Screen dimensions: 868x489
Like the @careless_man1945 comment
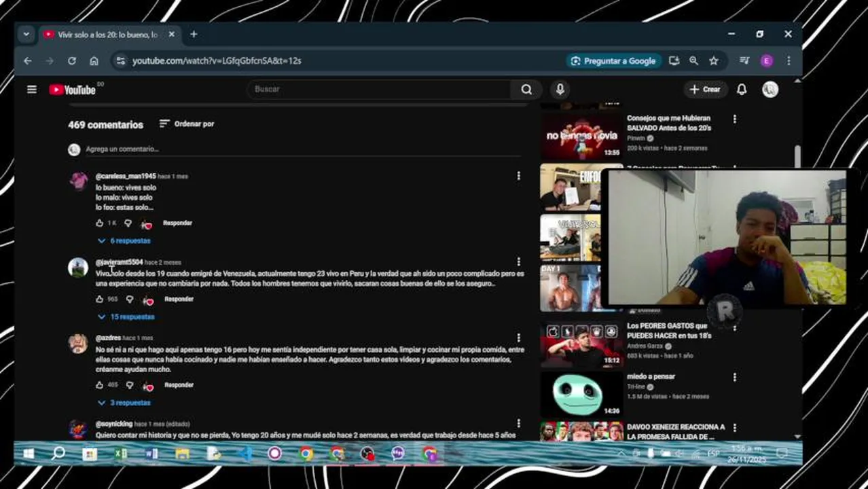point(100,223)
